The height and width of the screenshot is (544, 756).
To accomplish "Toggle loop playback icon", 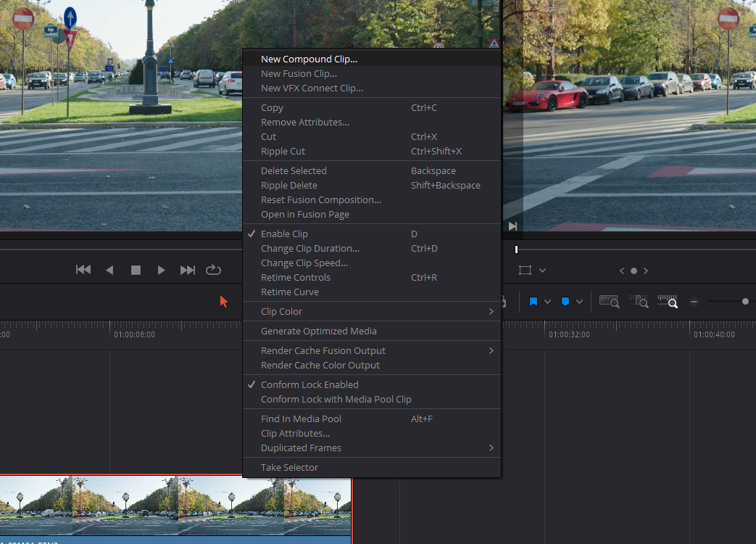I will (213, 270).
